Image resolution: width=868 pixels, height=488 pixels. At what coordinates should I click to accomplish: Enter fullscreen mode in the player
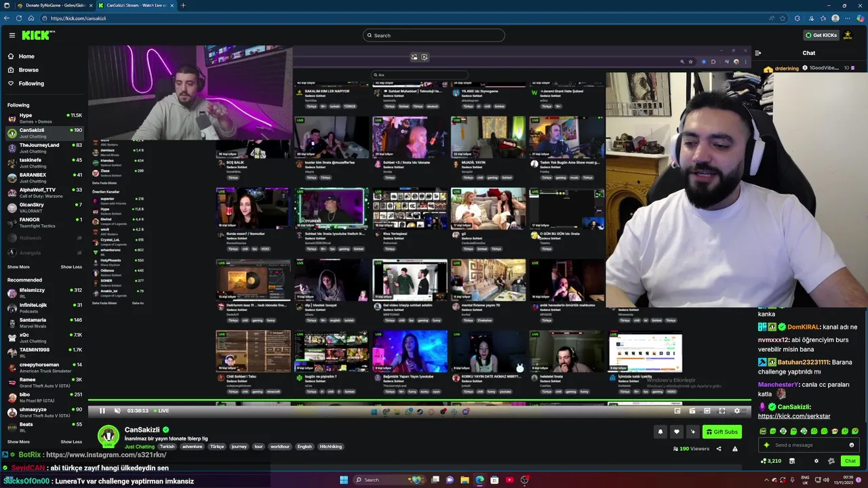coord(722,411)
